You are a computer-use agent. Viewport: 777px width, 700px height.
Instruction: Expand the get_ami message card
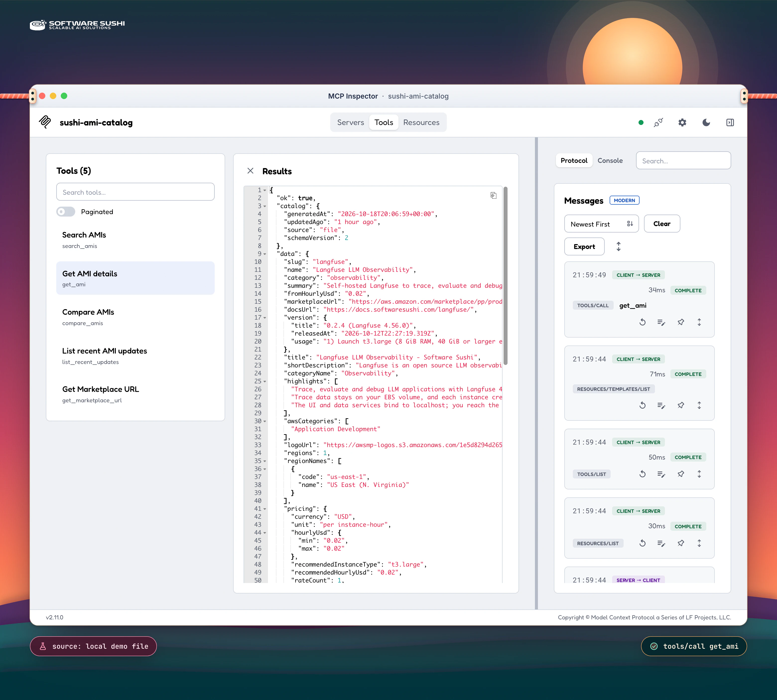tap(699, 322)
